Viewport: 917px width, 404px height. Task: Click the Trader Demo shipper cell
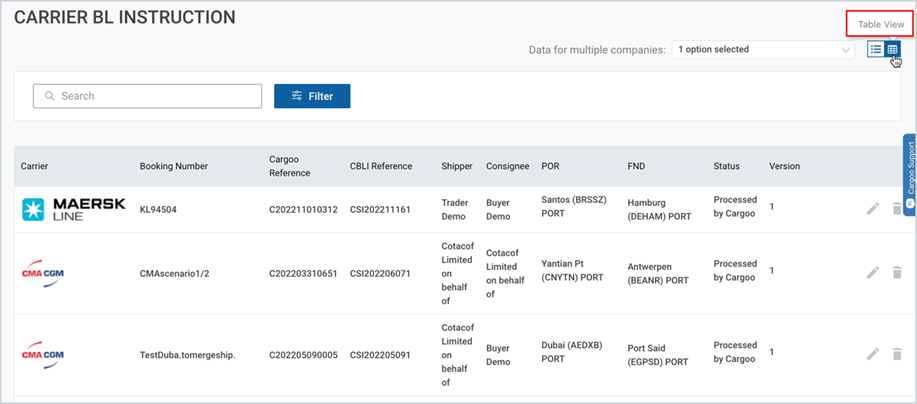pos(454,209)
